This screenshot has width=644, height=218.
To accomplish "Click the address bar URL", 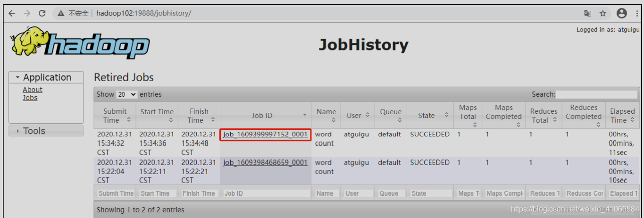I will 144,13.
